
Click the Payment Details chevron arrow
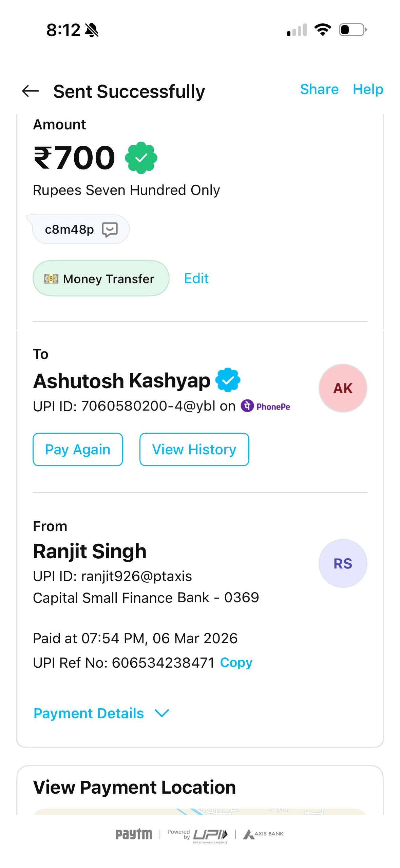[x=162, y=713]
